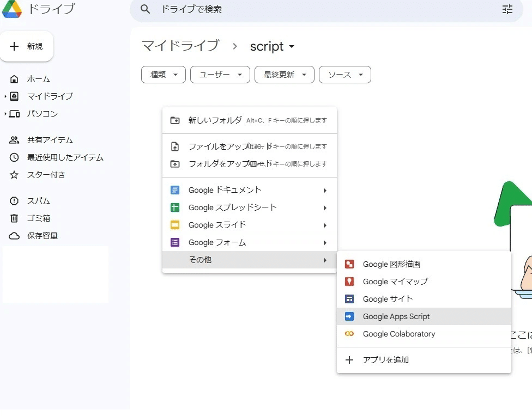532x416 pixels.
Task: Click the plus icon beside アプリを追加
Action: pyautogui.click(x=349, y=360)
